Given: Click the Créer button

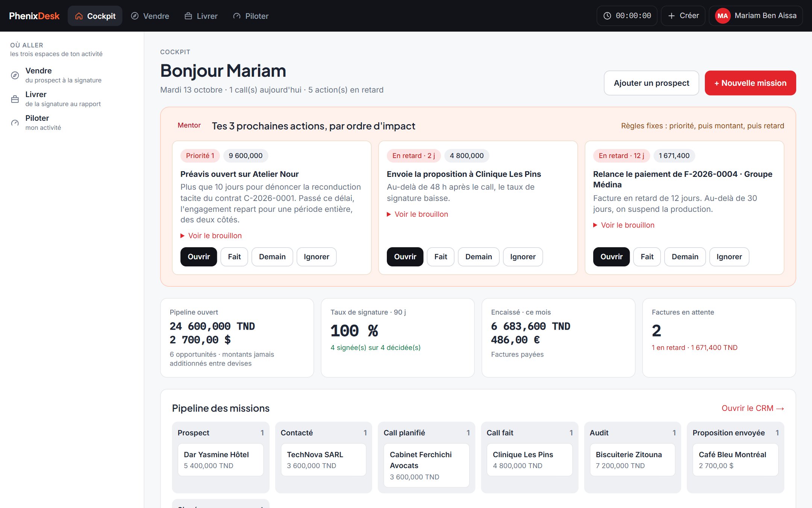Looking at the screenshot, I should 683,16.
